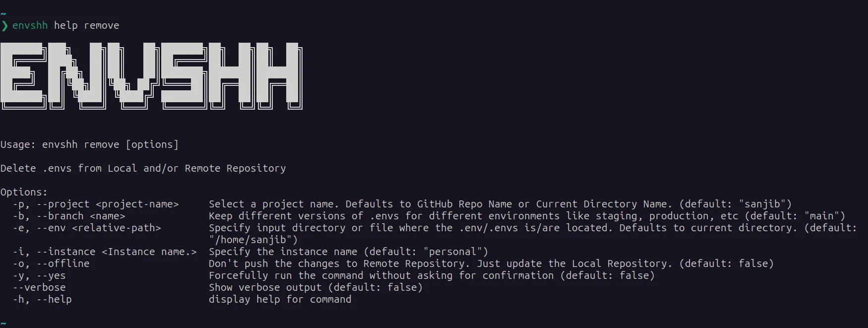Screen dimensions: 868x328
Task: Click the tilde on the bottom prompt line
Action: (x=3, y=323)
